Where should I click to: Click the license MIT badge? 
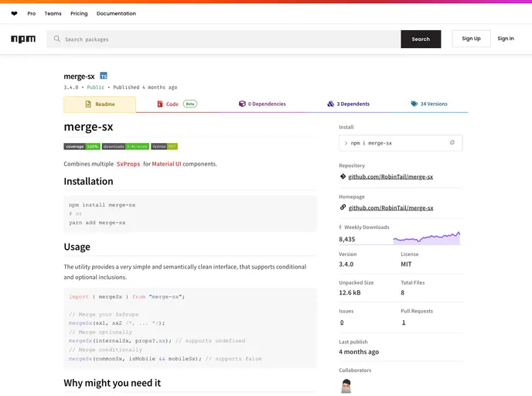tap(164, 147)
